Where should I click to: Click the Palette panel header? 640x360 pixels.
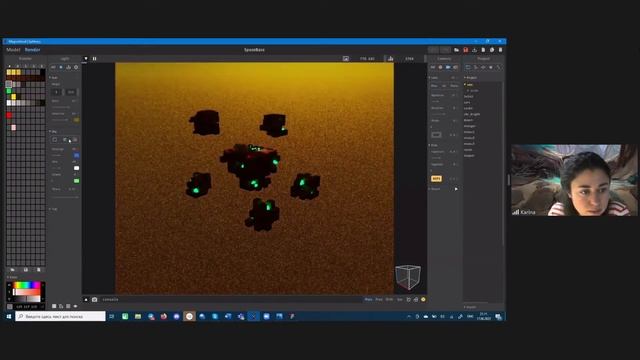coord(25,59)
